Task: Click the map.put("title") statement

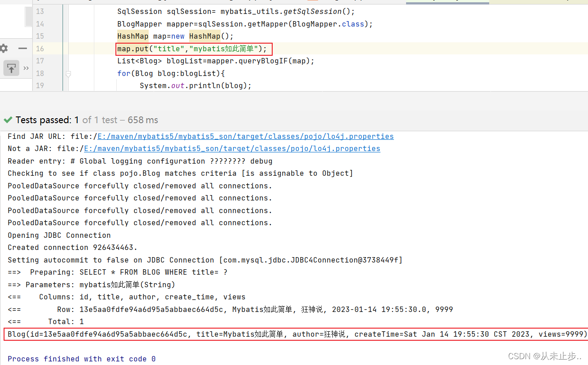Action: (192, 49)
